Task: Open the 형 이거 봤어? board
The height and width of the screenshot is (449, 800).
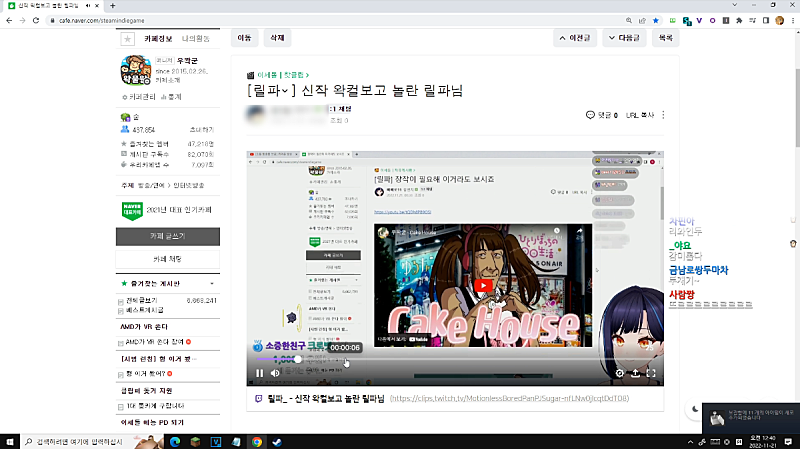Action: pos(145,374)
